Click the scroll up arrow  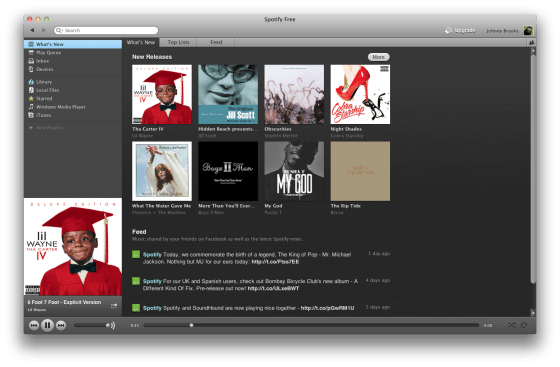tap(533, 51)
